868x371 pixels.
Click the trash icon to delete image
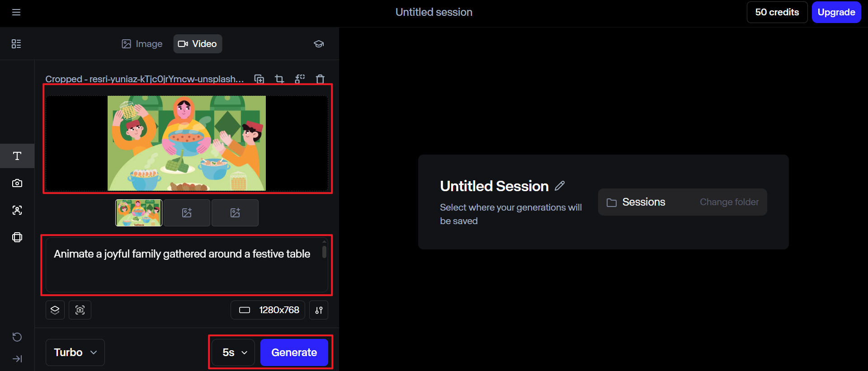pyautogui.click(x=320, y=79)
